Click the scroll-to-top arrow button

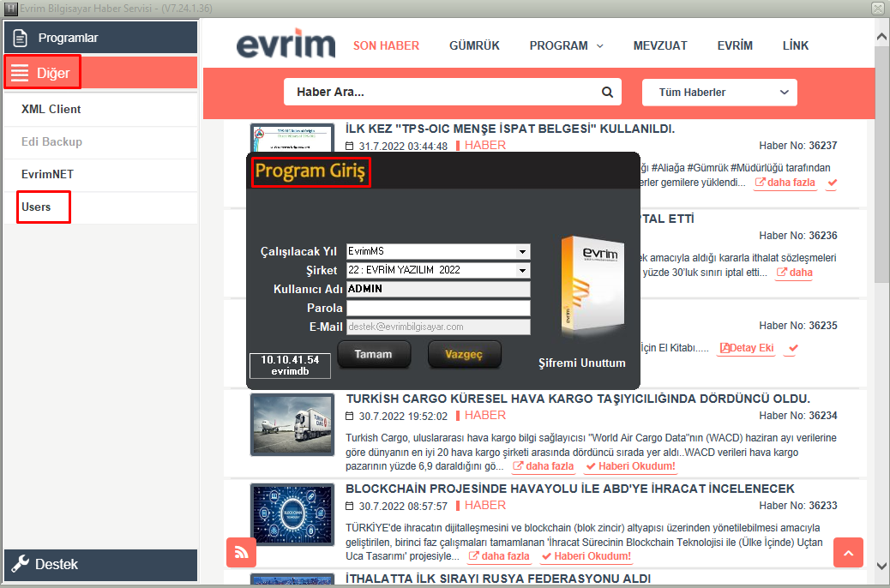click(849, 552)
